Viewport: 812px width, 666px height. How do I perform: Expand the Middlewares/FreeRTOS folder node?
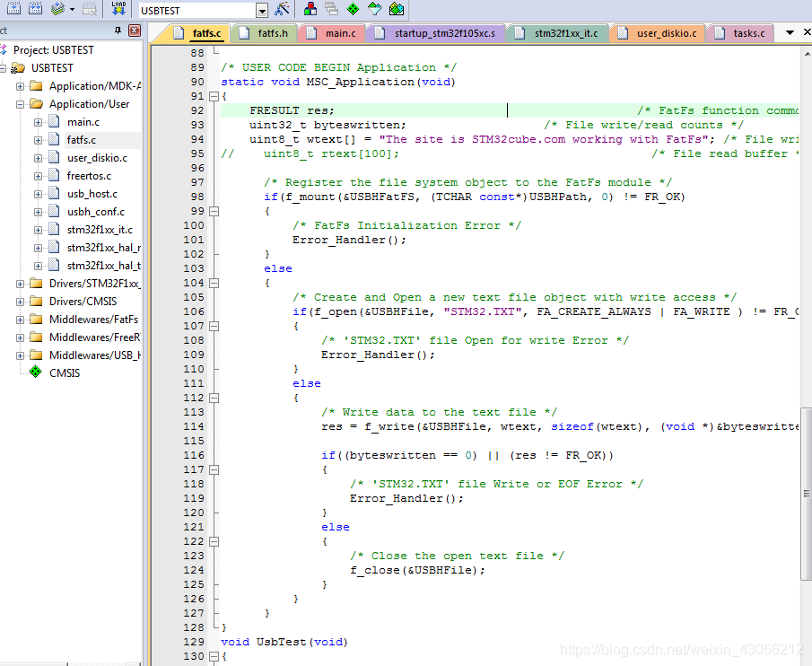(x=20, y=337)
